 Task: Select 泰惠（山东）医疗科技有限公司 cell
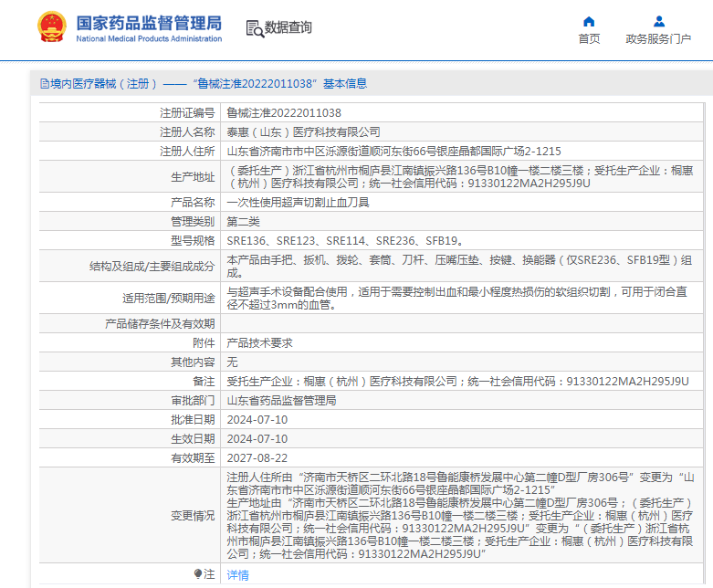point(303,131)
